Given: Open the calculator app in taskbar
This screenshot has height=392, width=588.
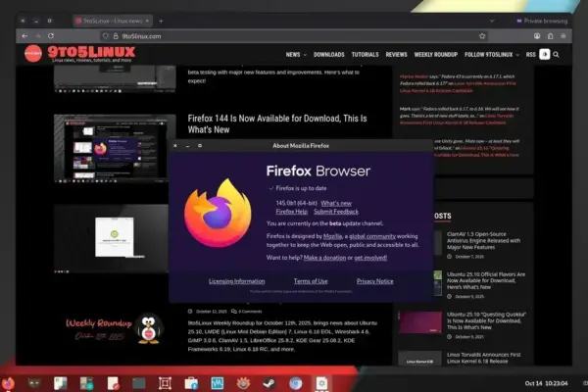Looking at the screenshot, I should point(86,383).
